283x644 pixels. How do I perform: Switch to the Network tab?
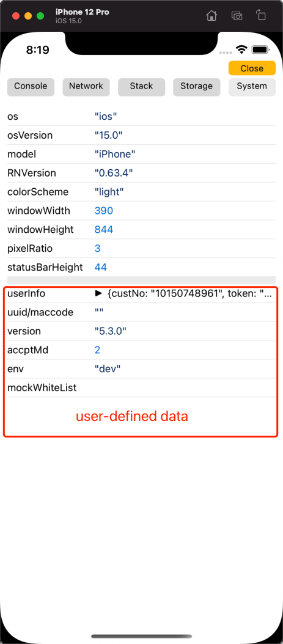pos(86,87)
